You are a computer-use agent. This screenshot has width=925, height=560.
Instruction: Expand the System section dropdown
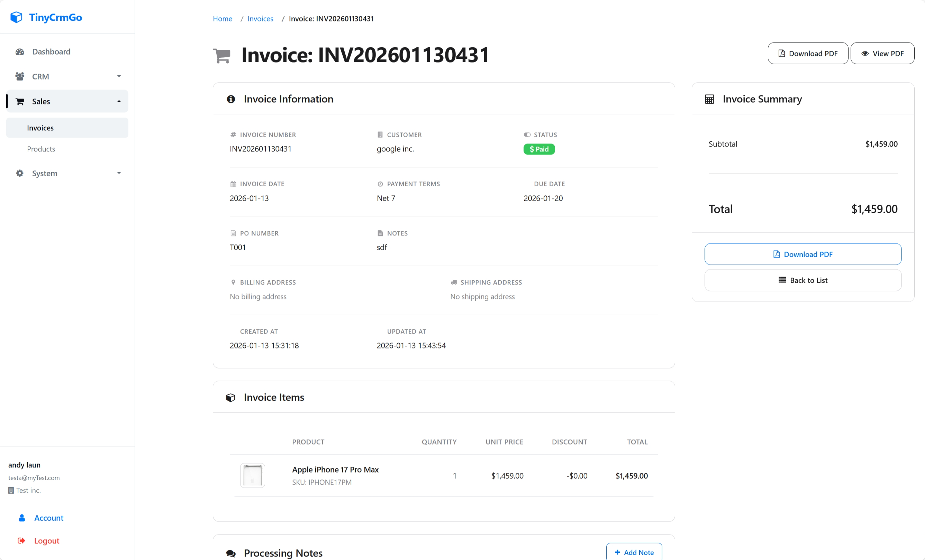click(x=119, y=173)
